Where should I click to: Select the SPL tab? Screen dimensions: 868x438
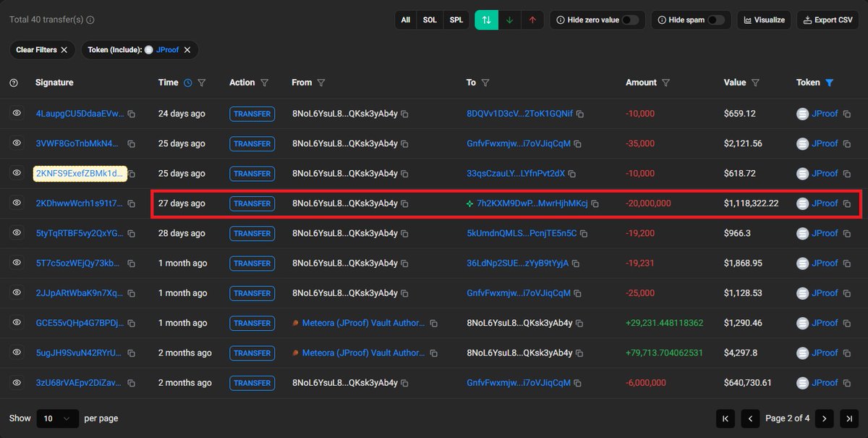click(456, 20)
